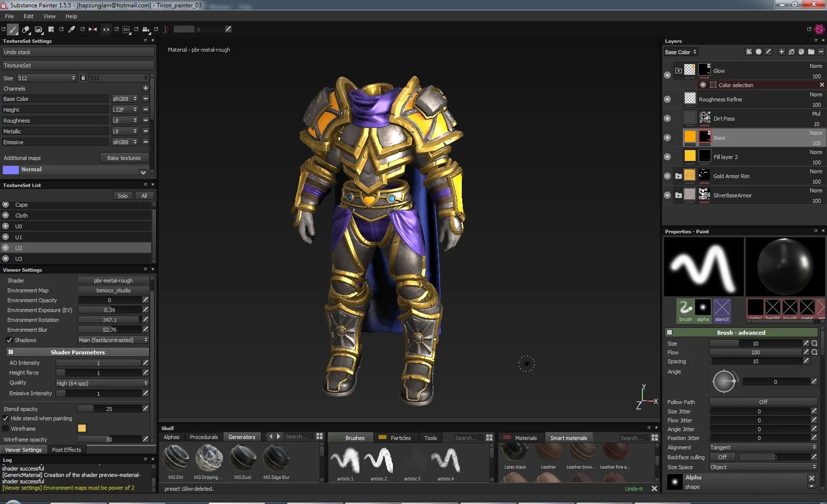Pick the eyedropper Material Picker tool
This screenshot has width=827, height=504.
point(72,30)
